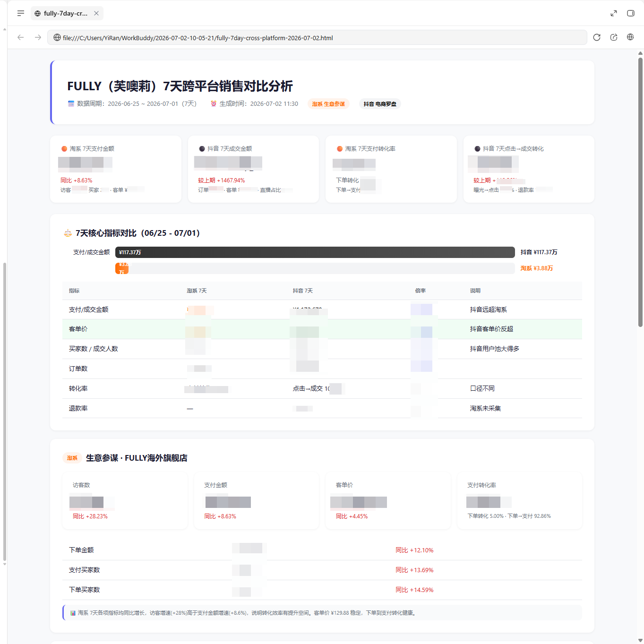644x644 pixels.
Task: Click the 抖音客单价反超 note
Action: [491, 329]
